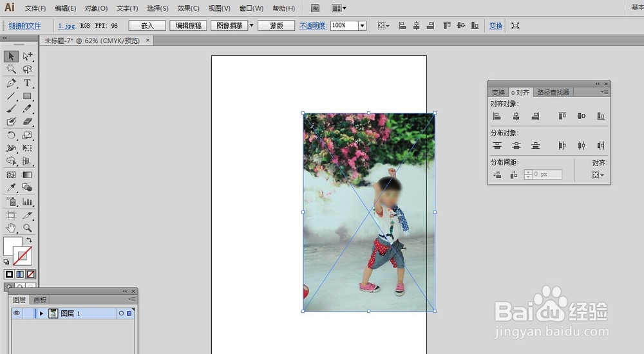Select the Type tool
This screenshot has height=354, width=644.
coord(27,83)
